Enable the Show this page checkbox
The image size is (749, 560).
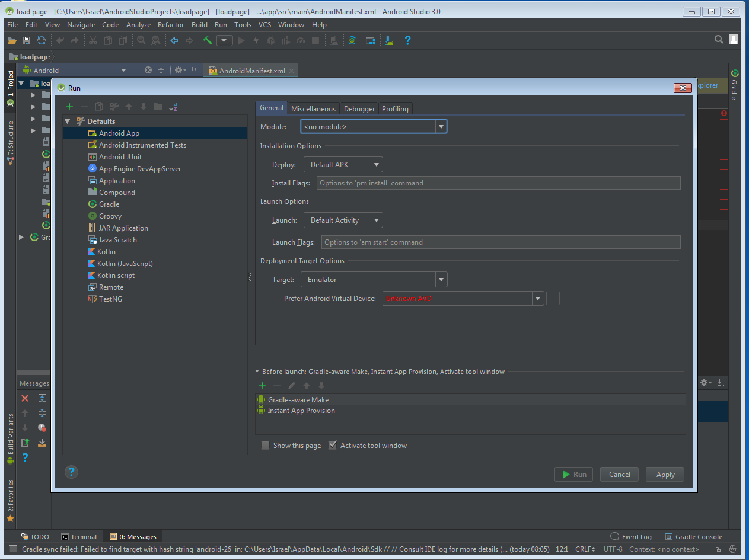(x=266, y=446)
